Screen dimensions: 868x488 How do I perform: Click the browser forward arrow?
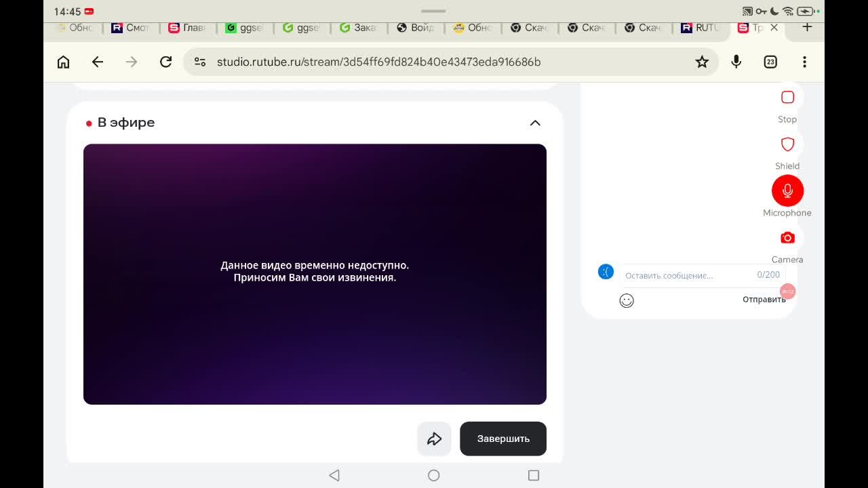(132, 62)
